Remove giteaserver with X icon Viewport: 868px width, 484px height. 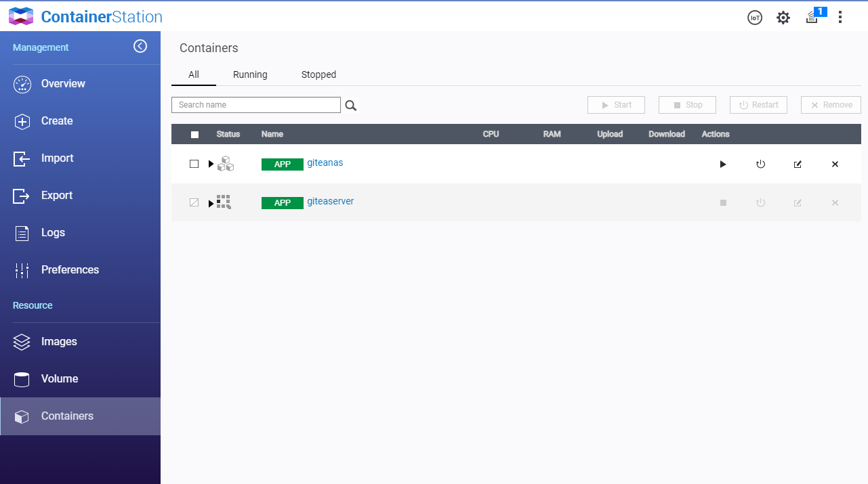pos(835,202)
